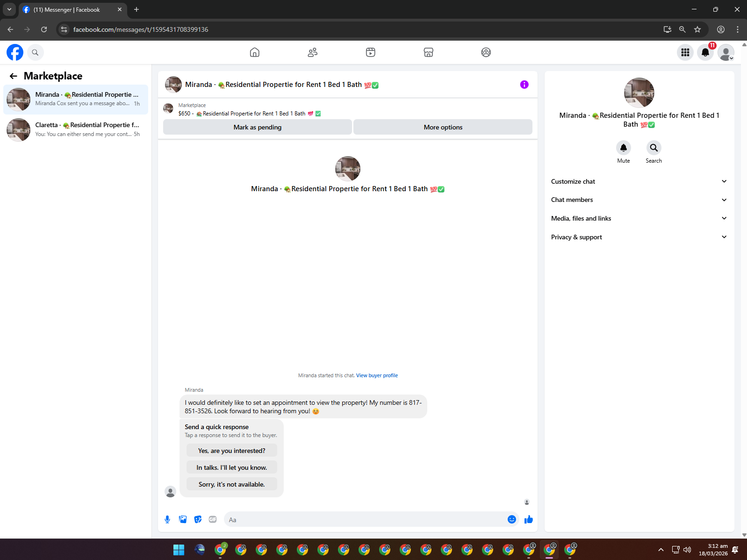
Task: Open the Windows Start menu
Action: coord(179,550)
